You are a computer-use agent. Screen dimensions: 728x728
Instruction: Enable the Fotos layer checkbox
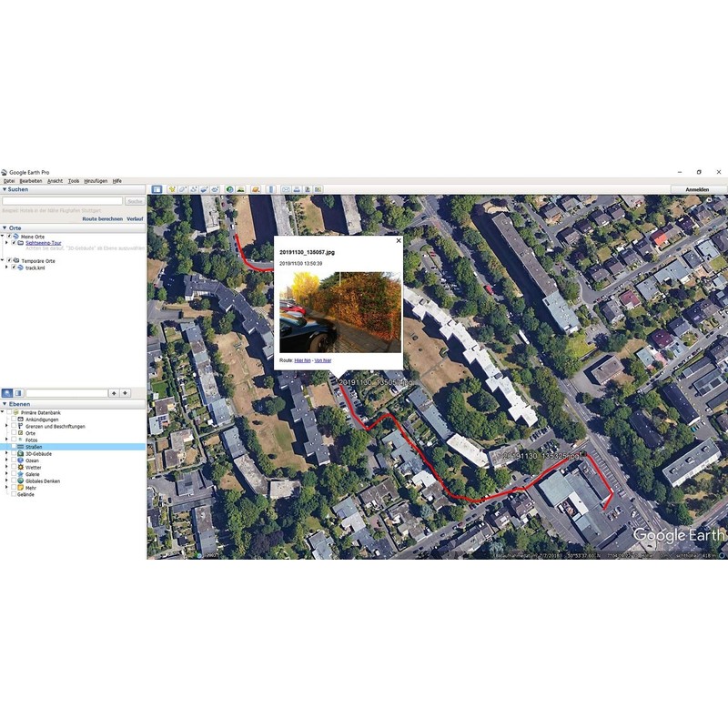[x=14, y=440]
